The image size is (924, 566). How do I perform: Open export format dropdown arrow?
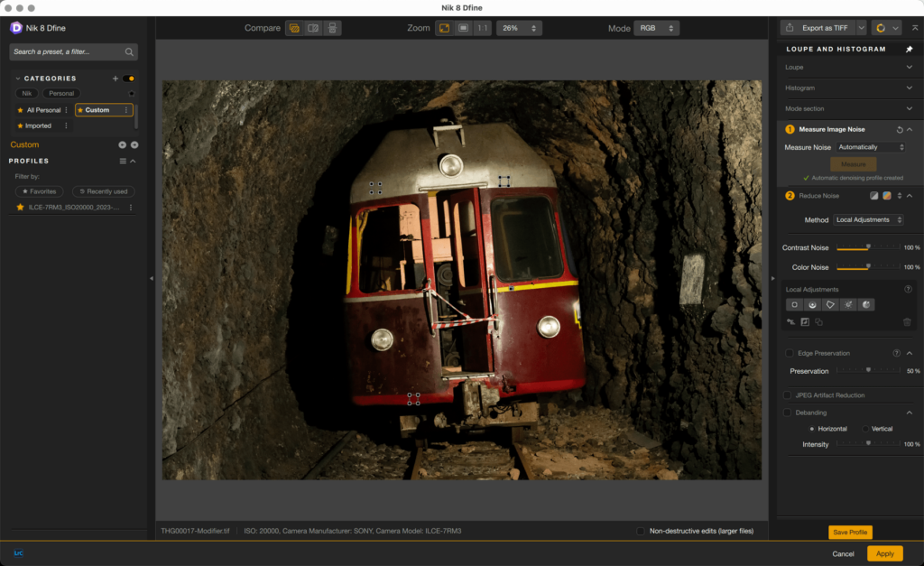pyautogui.click(x=861, y=28)
